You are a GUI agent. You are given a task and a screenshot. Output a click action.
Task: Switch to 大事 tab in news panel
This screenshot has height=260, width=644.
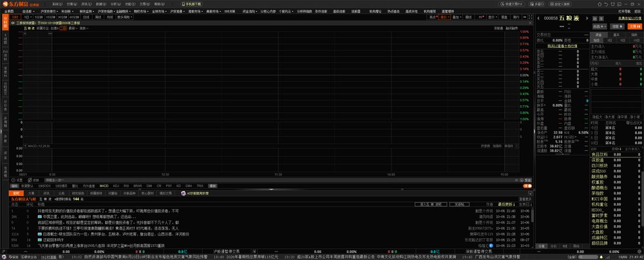(32, 193)
